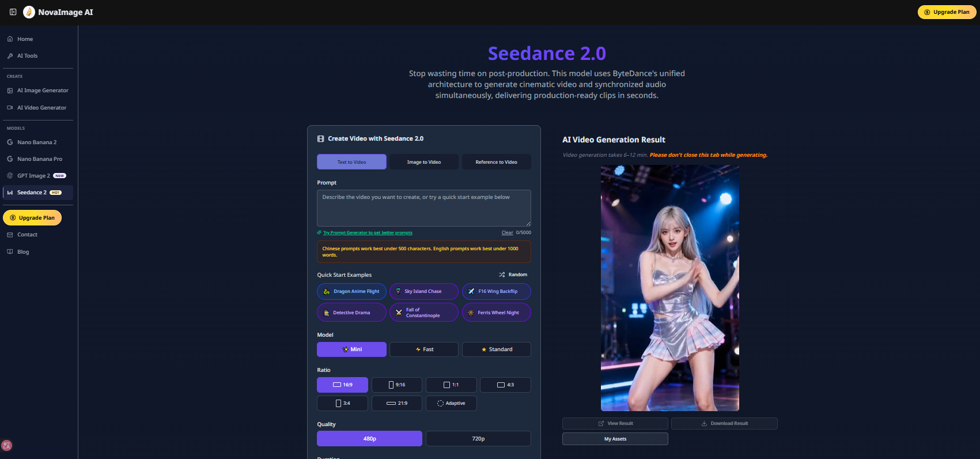This screenshot has height=459, width=980.
Task: Choose the 21:9 aspect ratio
Action: [x=397, y=404]
